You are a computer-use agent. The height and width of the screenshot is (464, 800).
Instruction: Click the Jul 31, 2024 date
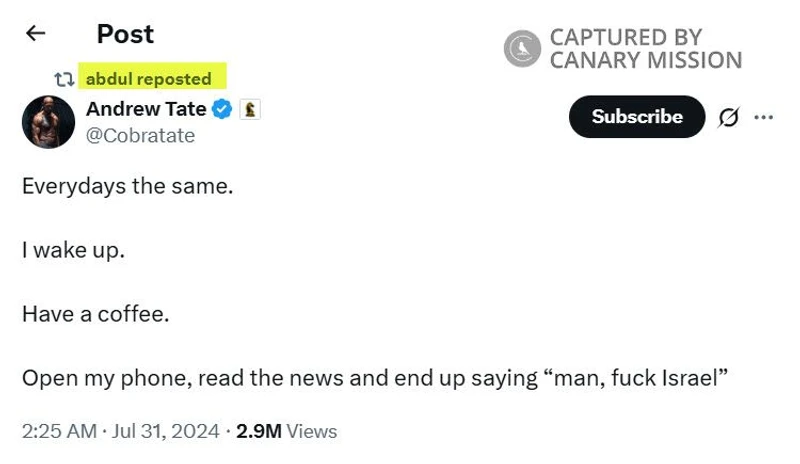[x=164, y=431]
